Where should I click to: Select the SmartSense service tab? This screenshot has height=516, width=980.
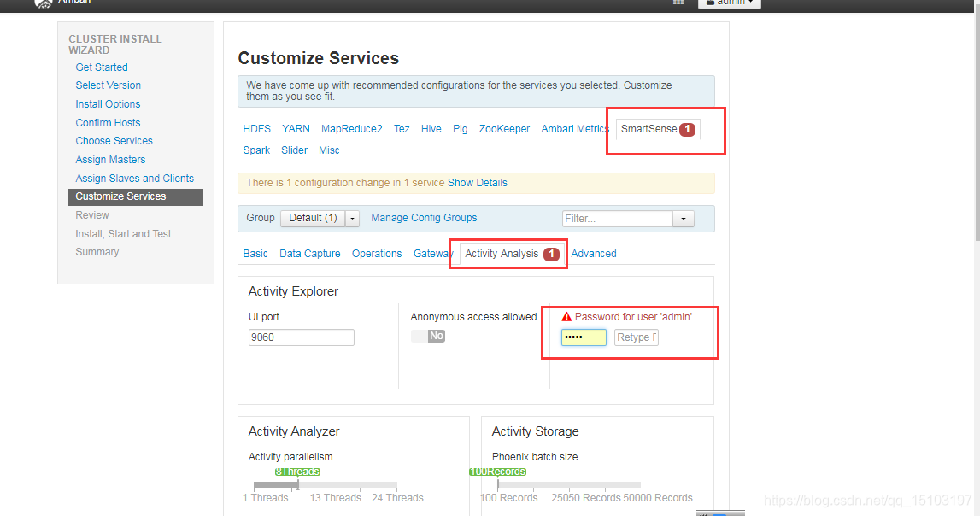point(658,129)
